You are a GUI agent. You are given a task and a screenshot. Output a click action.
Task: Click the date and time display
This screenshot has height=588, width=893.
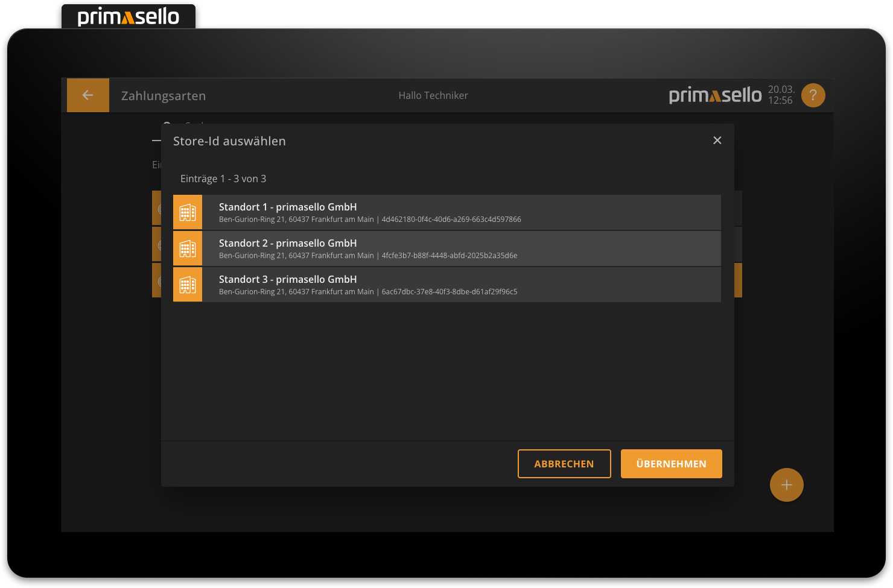point(781,95)
